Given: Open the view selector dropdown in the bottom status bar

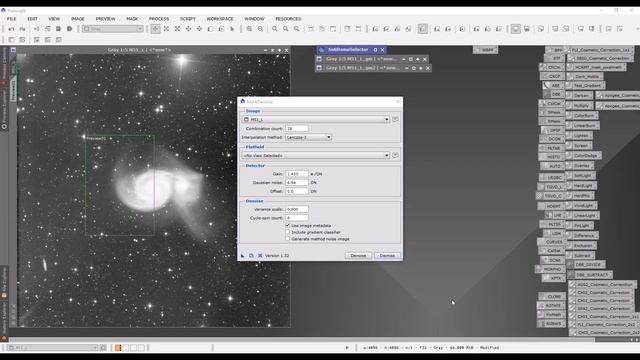Looking at the screenshot, I should pyautogui.click(x=53, y=348).
